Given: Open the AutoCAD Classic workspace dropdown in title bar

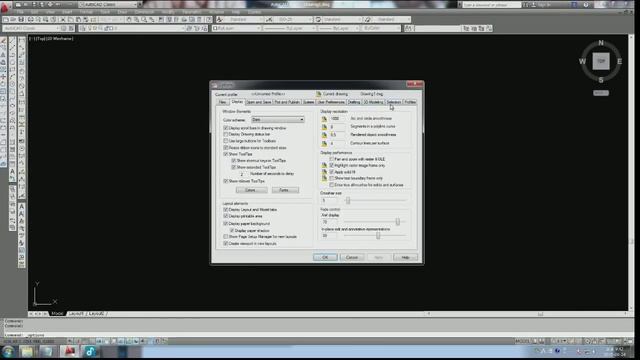Looking at the screenshot, I should pos(107,4).
